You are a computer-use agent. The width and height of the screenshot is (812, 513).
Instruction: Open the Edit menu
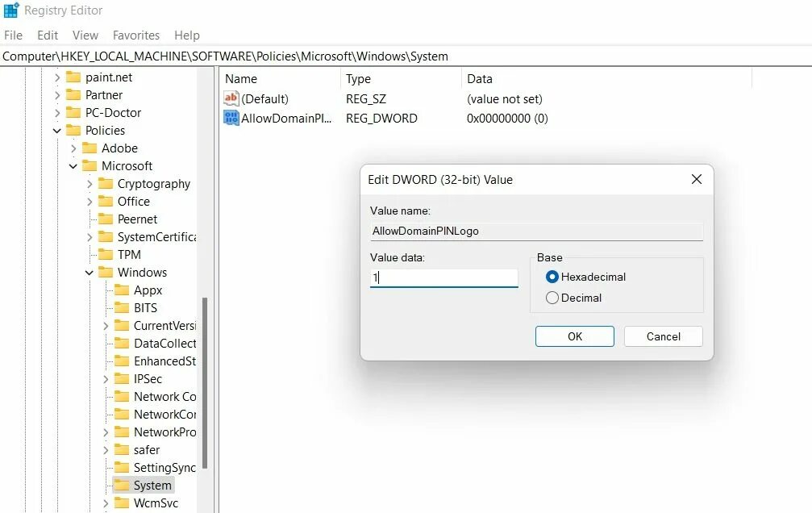tap(48, 35)
